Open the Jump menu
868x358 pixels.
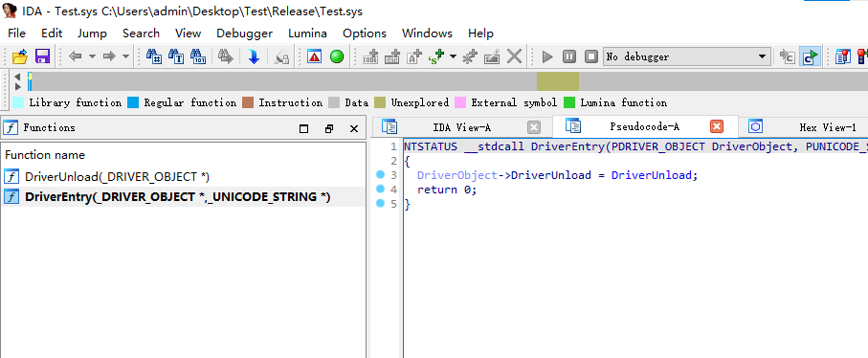tap(92, 34)
